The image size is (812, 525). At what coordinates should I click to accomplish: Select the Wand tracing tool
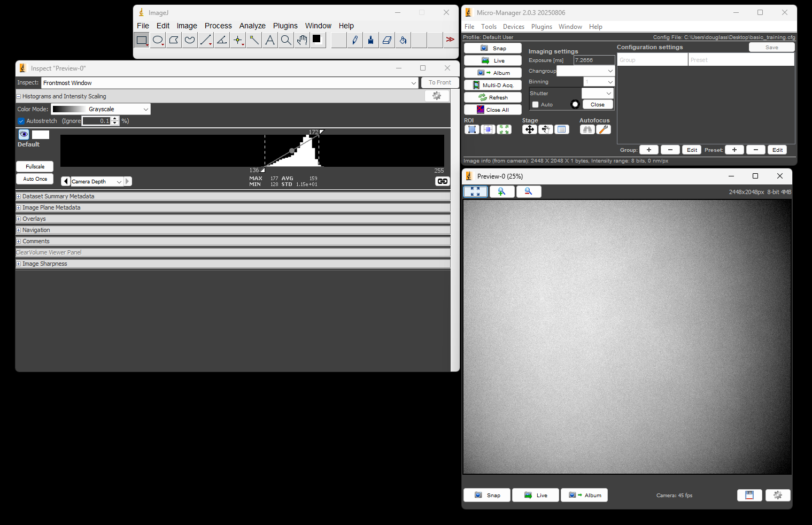(254, 40)
